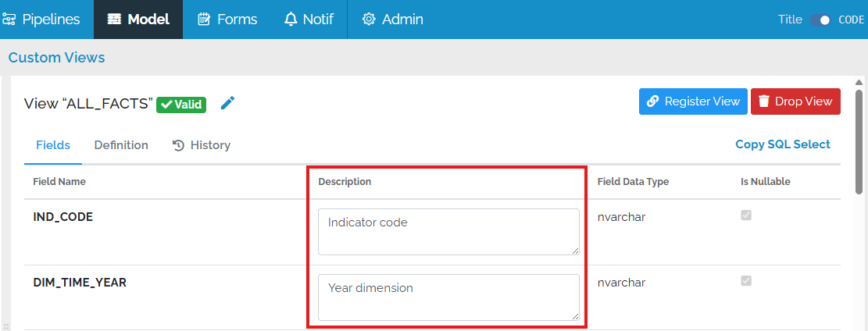The width and height of the screenshot is (868, 331).
Task: Click the History tab clock icon
Action: (x=178, y=145)
